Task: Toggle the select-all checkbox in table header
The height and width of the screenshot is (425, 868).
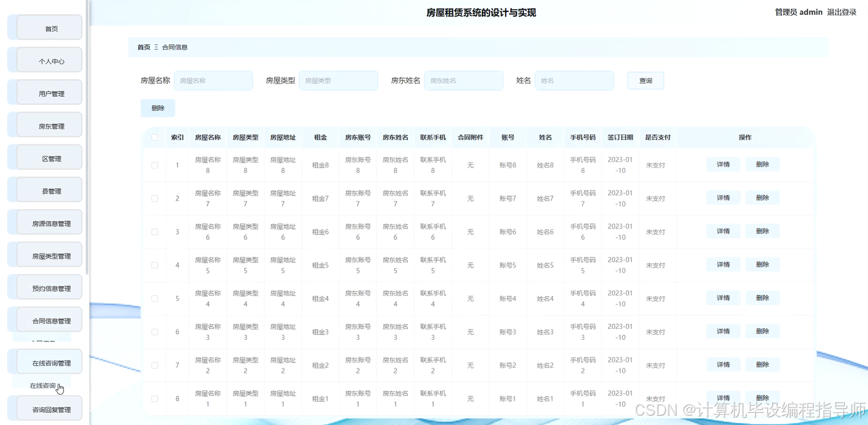Action: (x=155, y=137)
